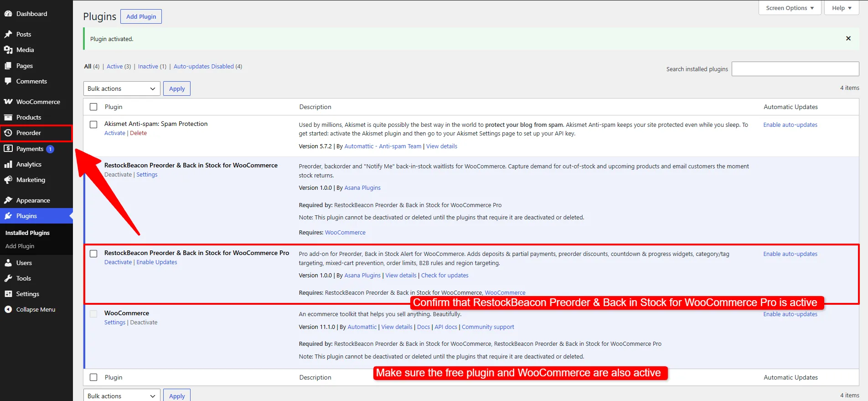The image size is (868, 401).
Task: Filter plugins by Auto-updates Disabled
Action: [204, 66]
